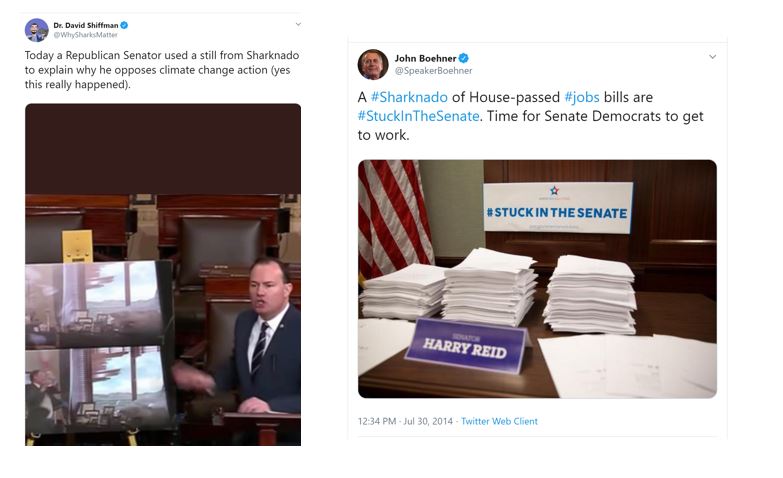Open the stacked bills photo in Boehner's tweet

537,279
